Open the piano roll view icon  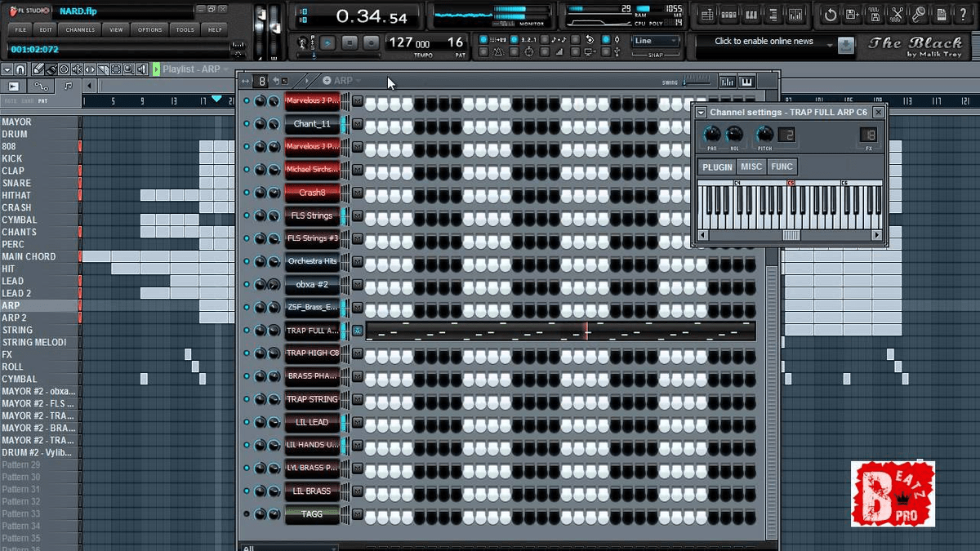click(751, 15)
